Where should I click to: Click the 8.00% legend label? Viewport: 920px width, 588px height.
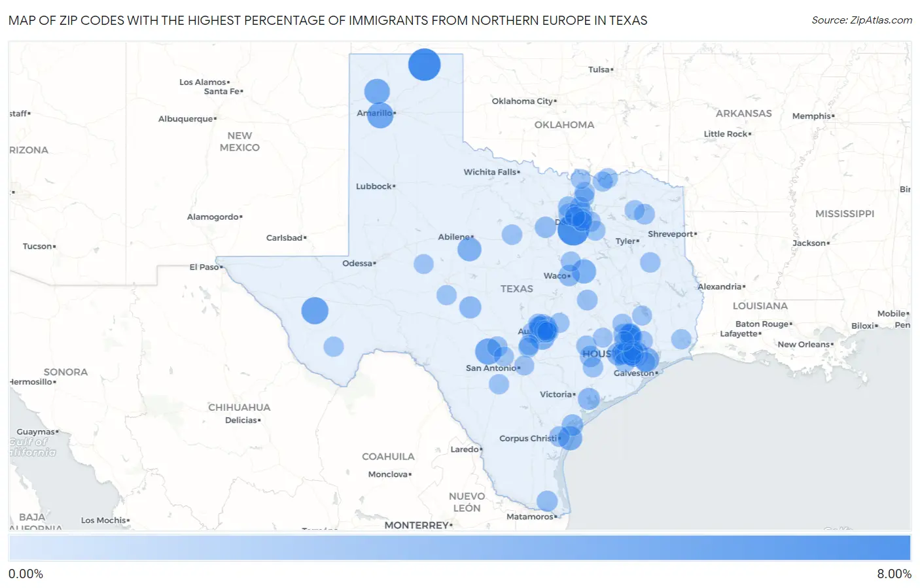[x=894, y=574]
